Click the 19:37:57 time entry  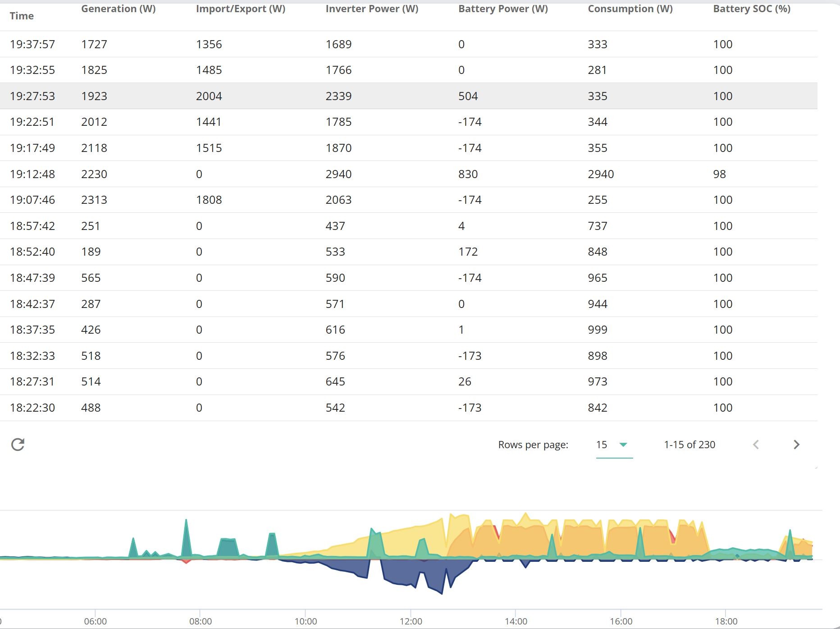click(x=32, y=44)
